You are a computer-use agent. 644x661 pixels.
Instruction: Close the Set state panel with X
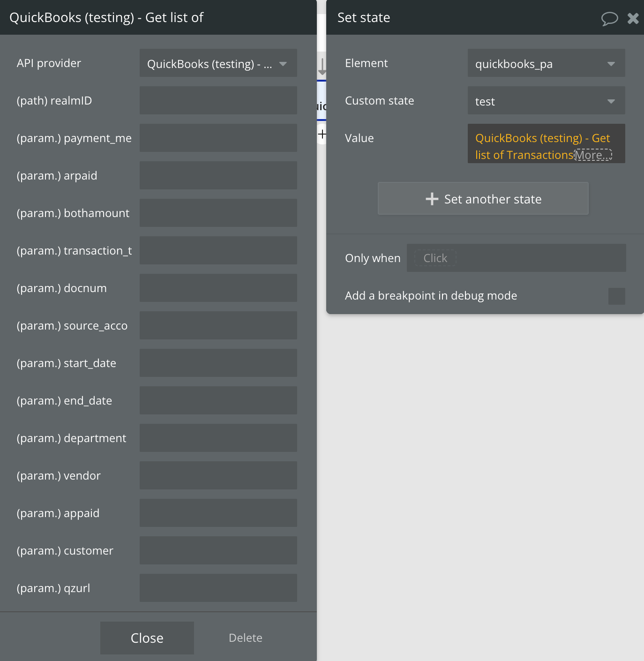pyautogui.click(x=633, y=18)
